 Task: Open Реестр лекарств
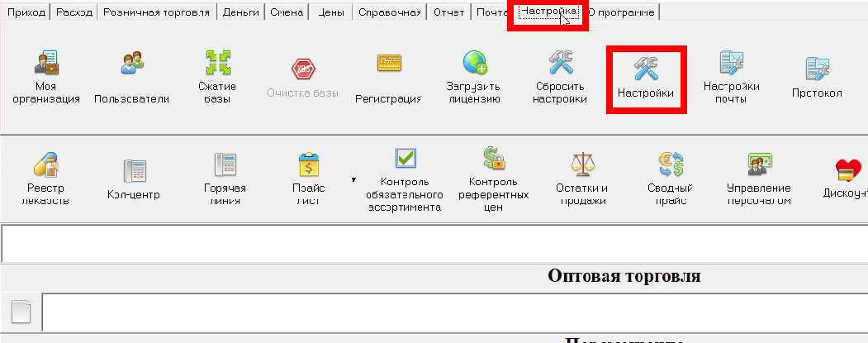coord(46,179)
